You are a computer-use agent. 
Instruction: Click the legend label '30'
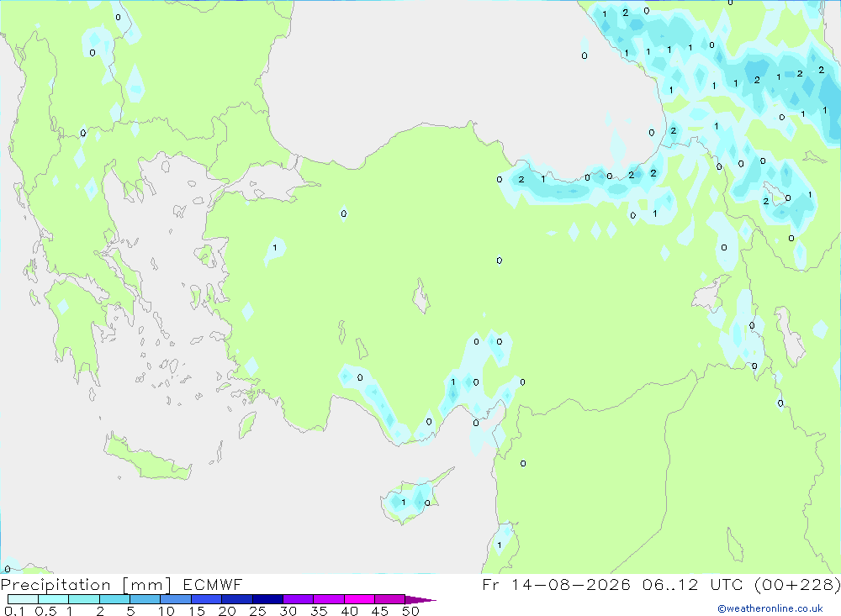click(288, 611)
